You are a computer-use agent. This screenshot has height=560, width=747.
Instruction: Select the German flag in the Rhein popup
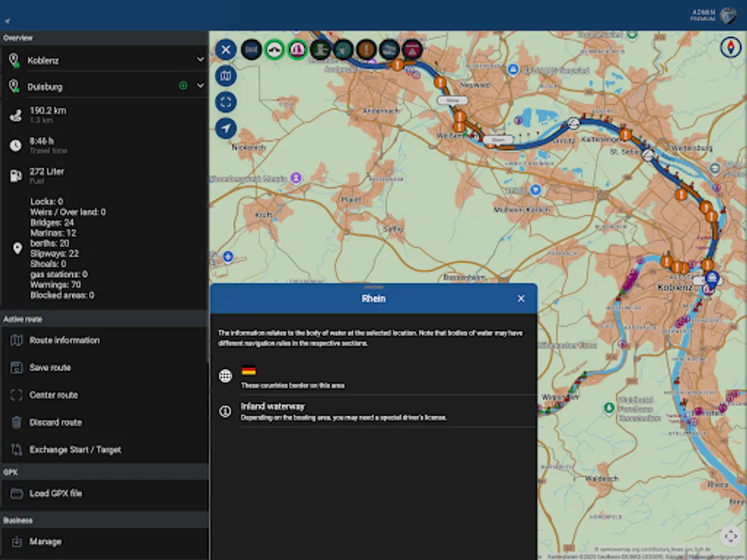click(248, 369)
